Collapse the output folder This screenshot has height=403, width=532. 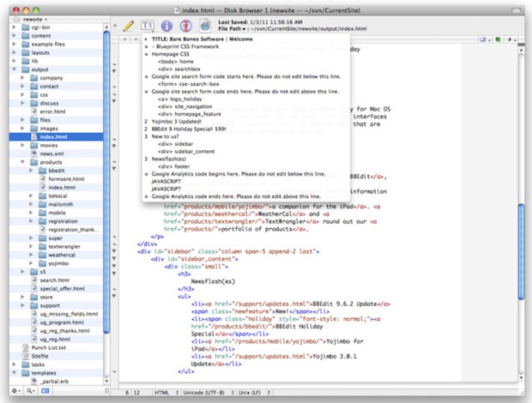(x=15, y=69)
